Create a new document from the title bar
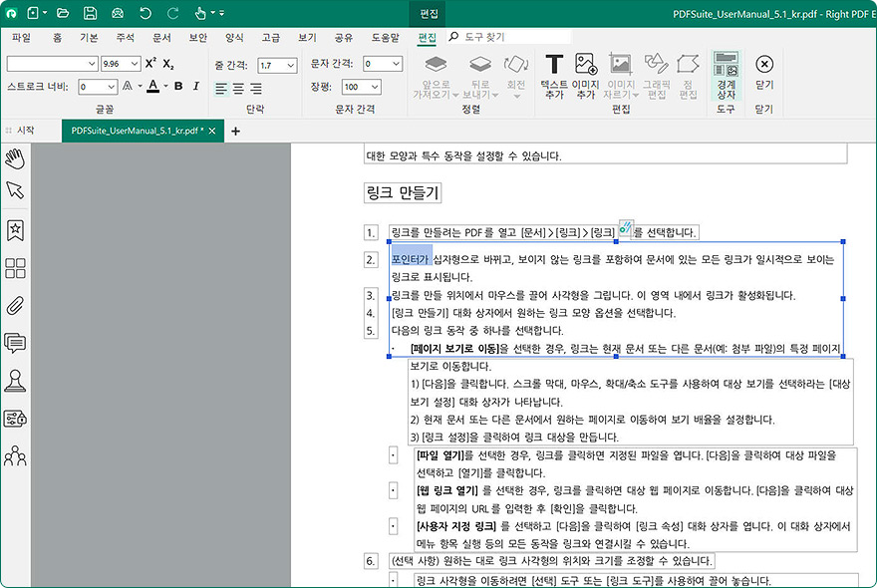 click(x=34, y=13)
